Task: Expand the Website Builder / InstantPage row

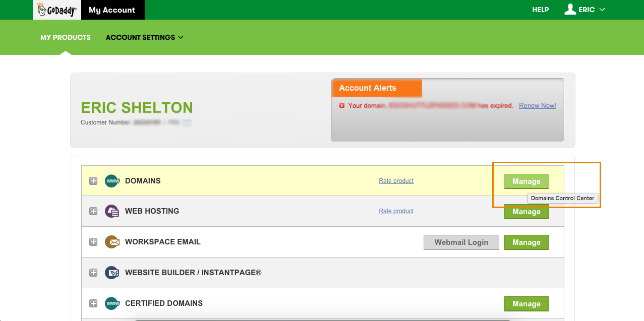Action: click(93, 273)
